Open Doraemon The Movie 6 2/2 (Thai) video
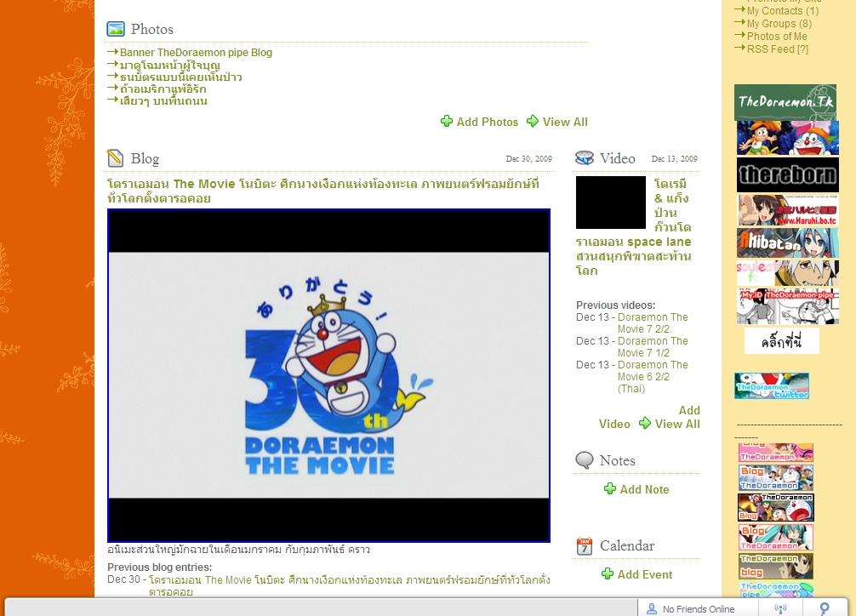Image resolution: width=856 pixels, height=616 pixels. coord(653,376)
